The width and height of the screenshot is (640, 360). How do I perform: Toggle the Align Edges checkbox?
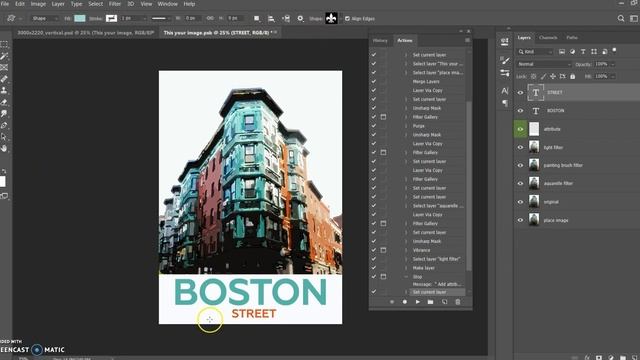point(347,18)
